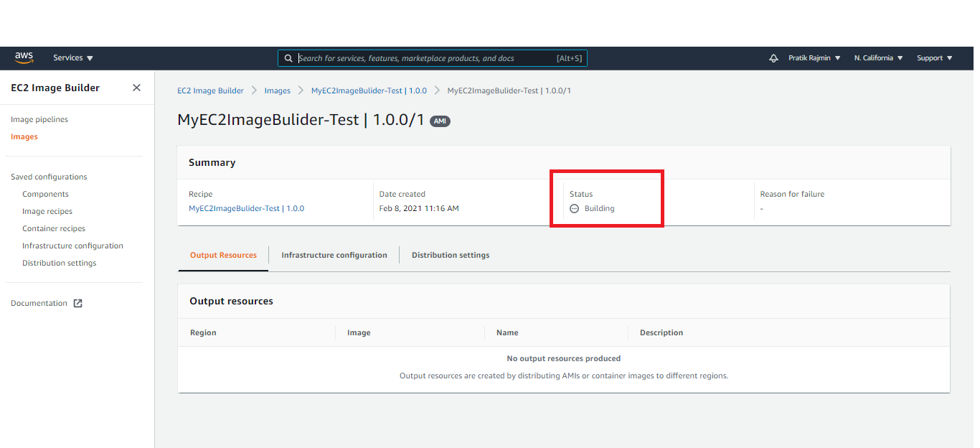
Task: Click the Description column header
Action: tap(661, 332)
